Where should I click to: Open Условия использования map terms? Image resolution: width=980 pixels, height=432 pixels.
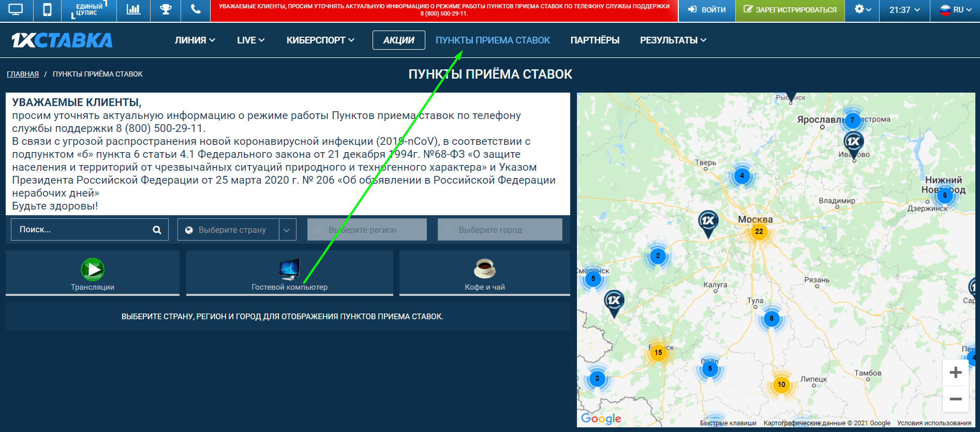tap(934, 423)
